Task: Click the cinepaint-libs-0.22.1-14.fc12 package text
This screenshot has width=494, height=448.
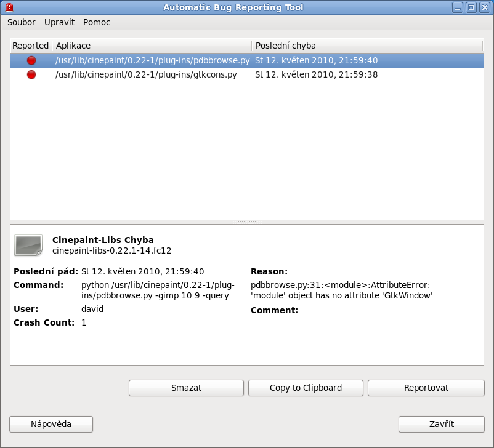Action: tap(112, 250)
